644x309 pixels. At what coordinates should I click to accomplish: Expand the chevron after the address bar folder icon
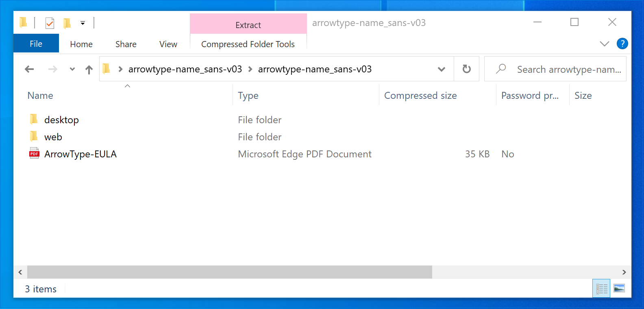[x=120, y=69]
